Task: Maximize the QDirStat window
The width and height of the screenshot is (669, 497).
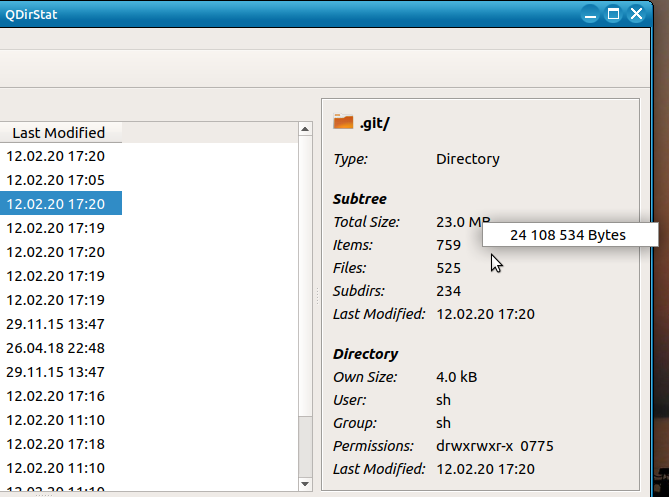Action: [x=613, y=15]
